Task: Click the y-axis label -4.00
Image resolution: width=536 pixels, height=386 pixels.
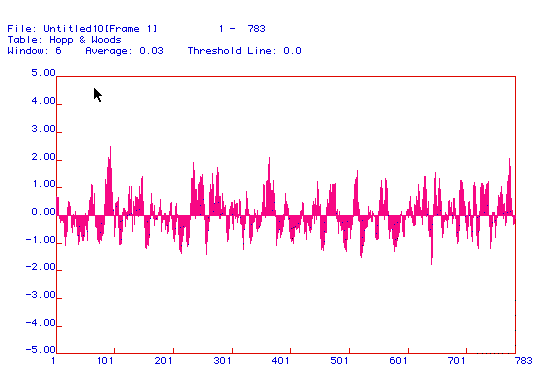Action: (x=41, y=323)
